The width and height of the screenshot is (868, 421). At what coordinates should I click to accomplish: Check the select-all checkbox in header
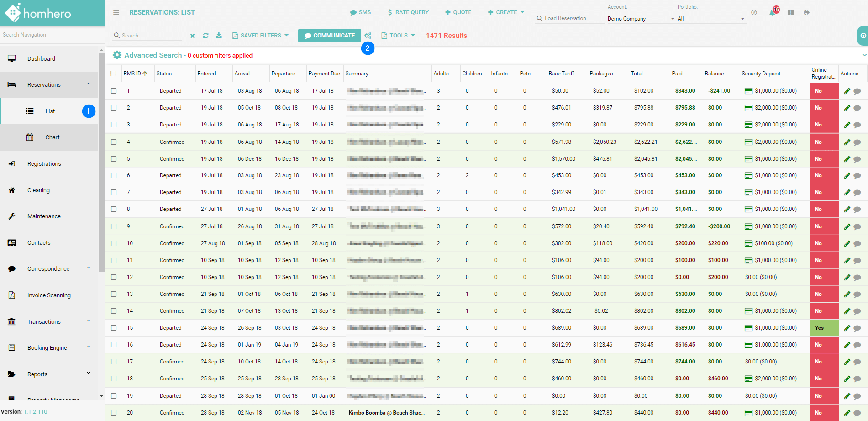(114, 73)
